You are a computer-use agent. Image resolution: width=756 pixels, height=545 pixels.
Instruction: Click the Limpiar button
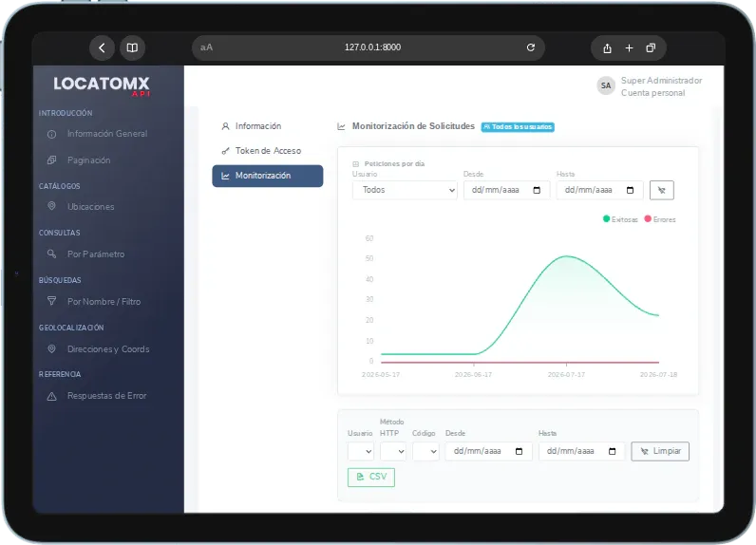coord(660,452)
